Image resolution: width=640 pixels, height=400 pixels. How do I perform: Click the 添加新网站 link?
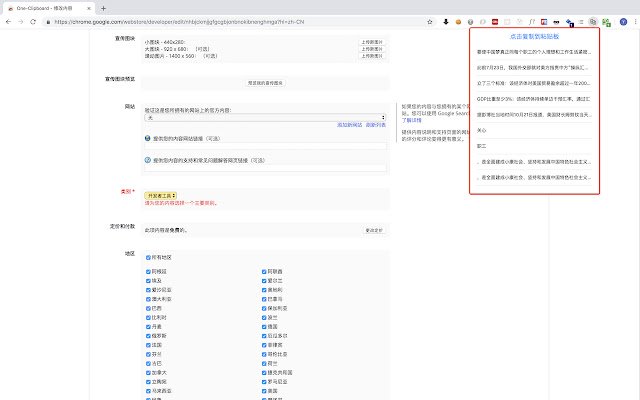(x=349, y=125)
